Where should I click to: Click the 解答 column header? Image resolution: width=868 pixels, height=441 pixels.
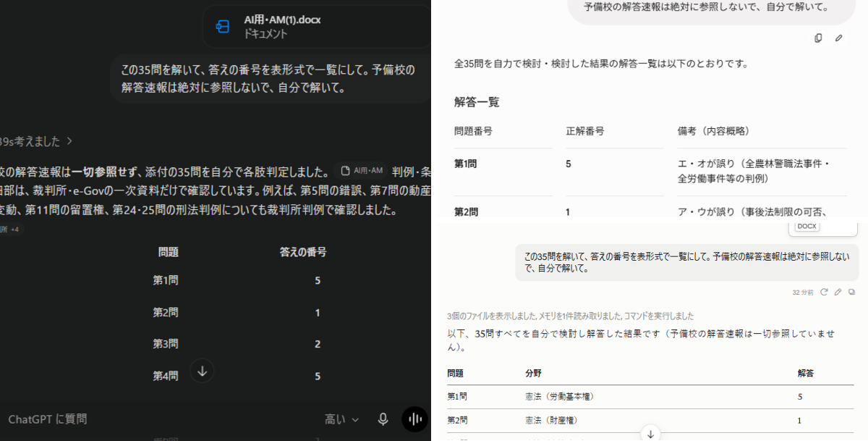(805, 373)
